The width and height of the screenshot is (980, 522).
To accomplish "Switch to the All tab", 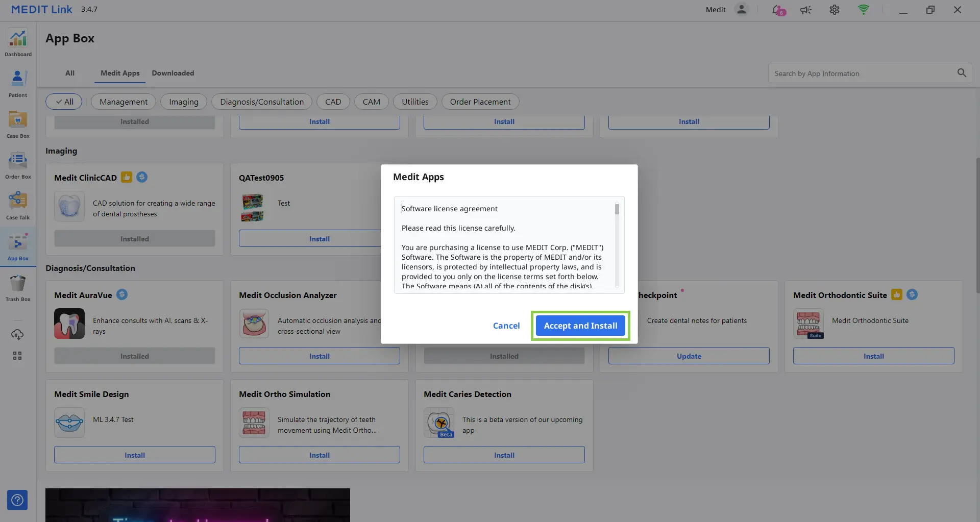I will point(70,73).
